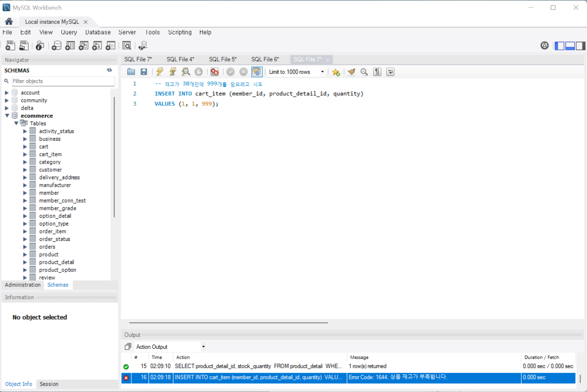
Task: Open the home screen tab icon
Action: coord(9,22)
